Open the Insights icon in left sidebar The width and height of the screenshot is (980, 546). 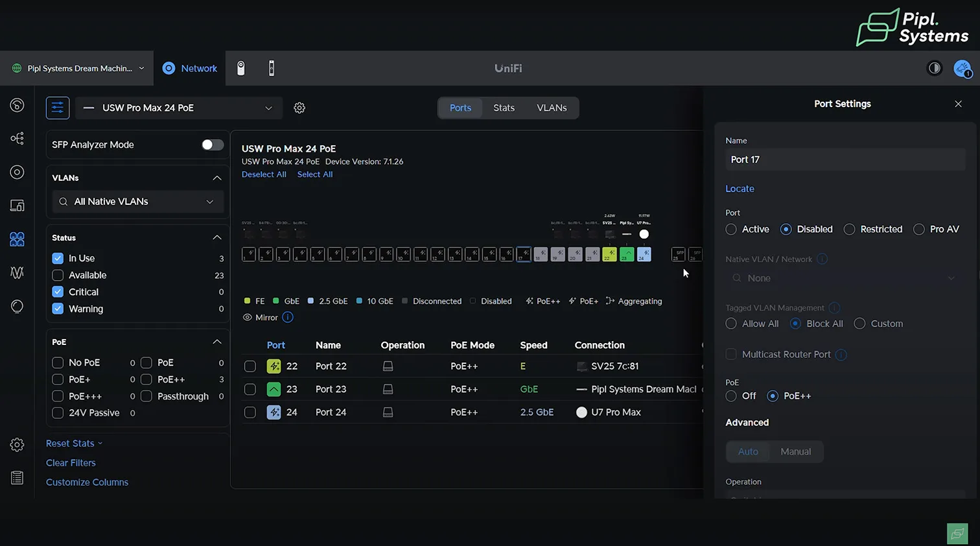click(x=17, y=272)
